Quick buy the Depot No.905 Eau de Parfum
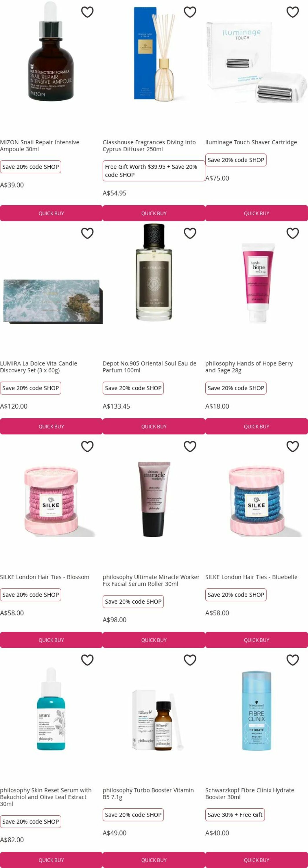Image resolution: width=308 pixels, height=868 pixels. click(154, 426)
